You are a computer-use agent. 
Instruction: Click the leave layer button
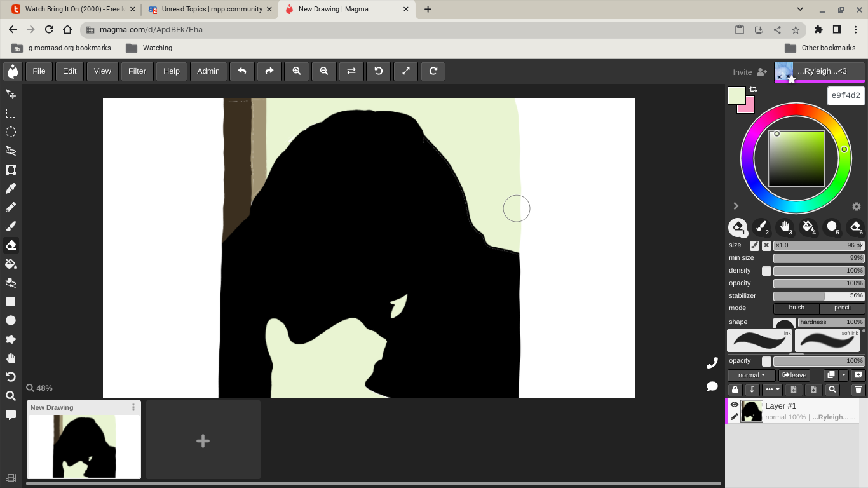coord(794,375)
